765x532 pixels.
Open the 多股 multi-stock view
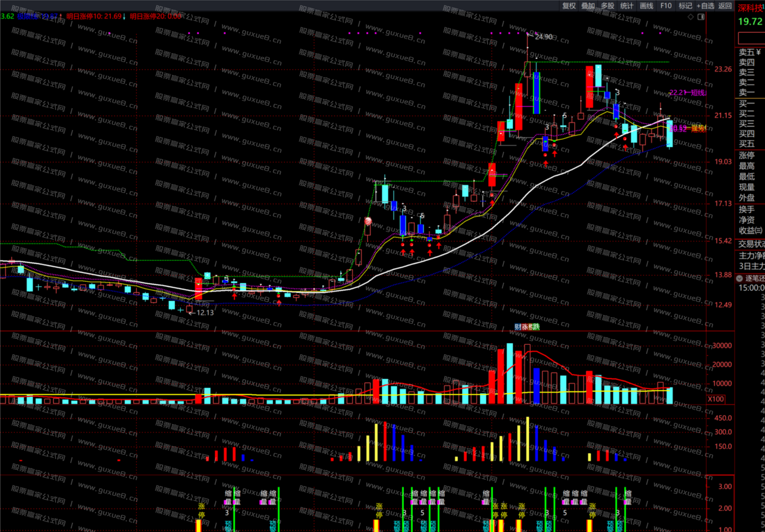(607, 5)
